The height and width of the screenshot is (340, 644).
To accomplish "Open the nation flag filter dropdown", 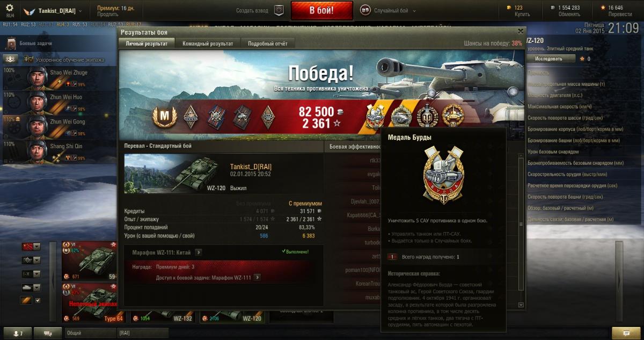I will (31, 247).
